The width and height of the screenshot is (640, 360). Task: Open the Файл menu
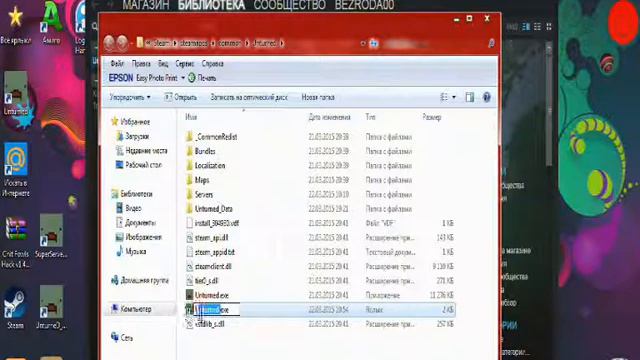(x=117, y=64)
